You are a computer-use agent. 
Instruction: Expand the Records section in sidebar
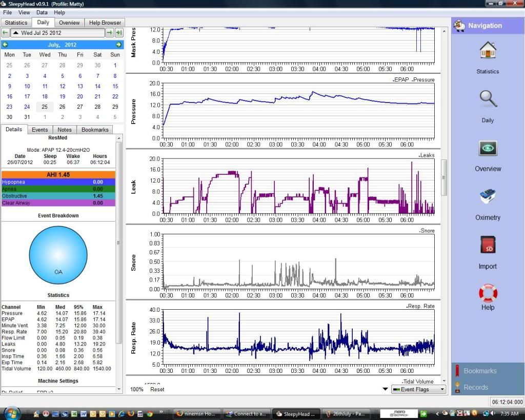[476, 387]
